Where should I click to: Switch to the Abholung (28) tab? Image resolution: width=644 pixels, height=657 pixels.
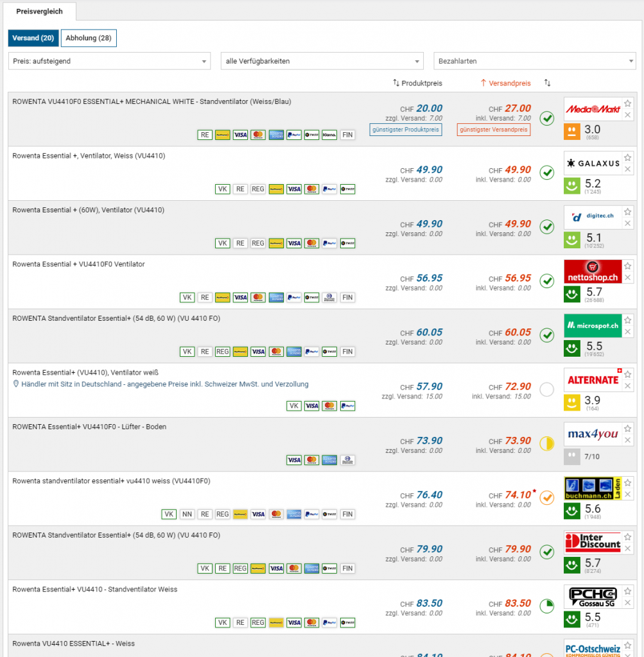(89, 38)
